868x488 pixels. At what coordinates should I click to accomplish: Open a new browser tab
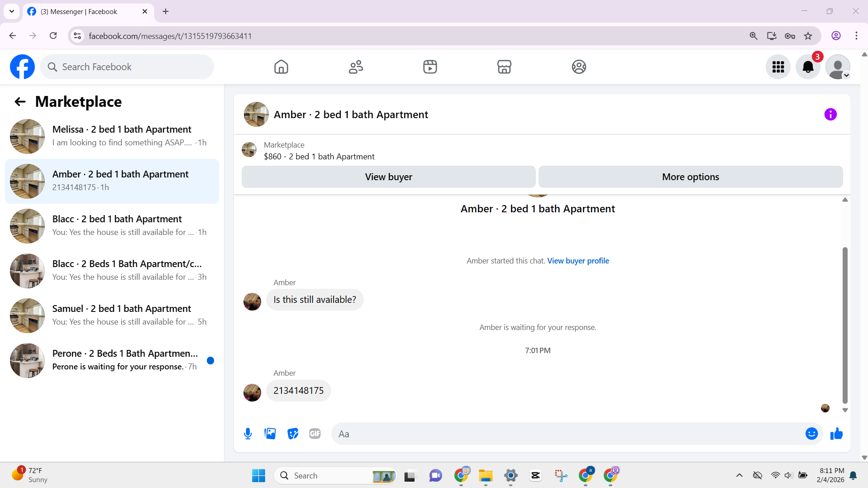(x=166, y=11)
